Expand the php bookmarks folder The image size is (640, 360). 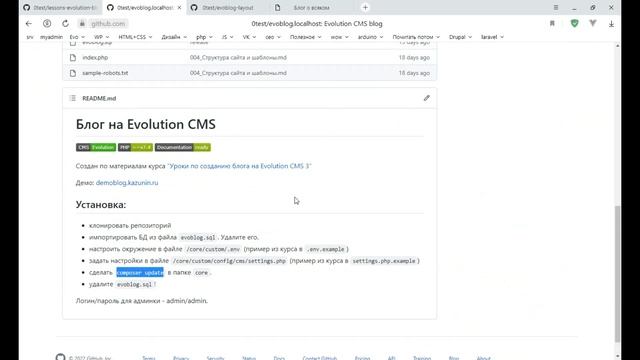[204, 37]
